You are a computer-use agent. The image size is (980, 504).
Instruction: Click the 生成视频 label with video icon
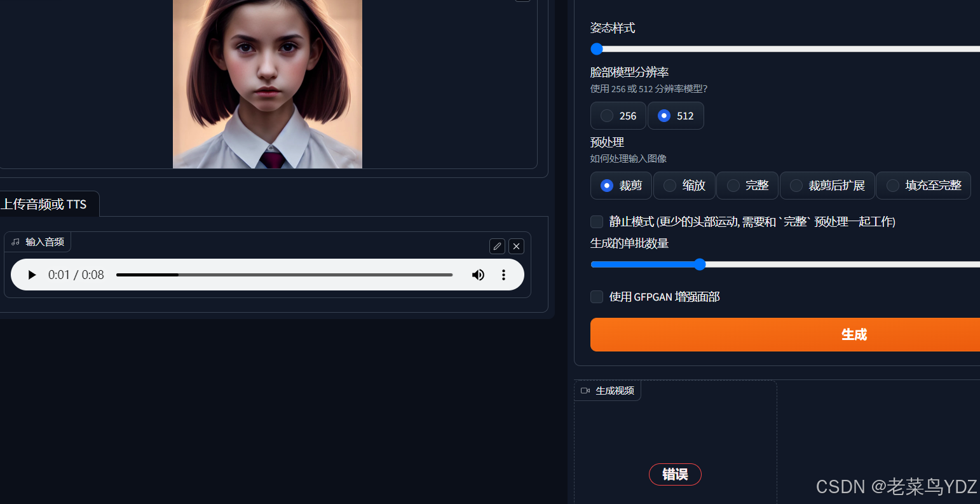pyautogui.click(x=608, y=391)
